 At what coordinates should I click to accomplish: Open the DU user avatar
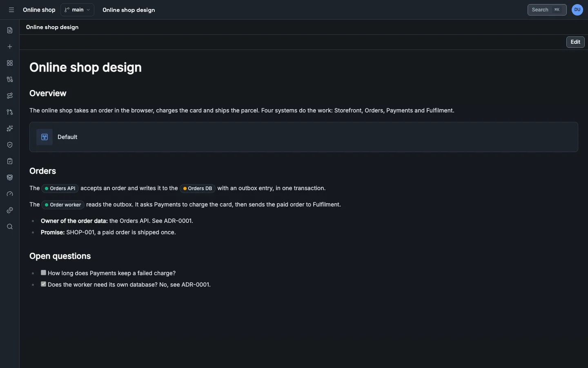tap(577, 10)
